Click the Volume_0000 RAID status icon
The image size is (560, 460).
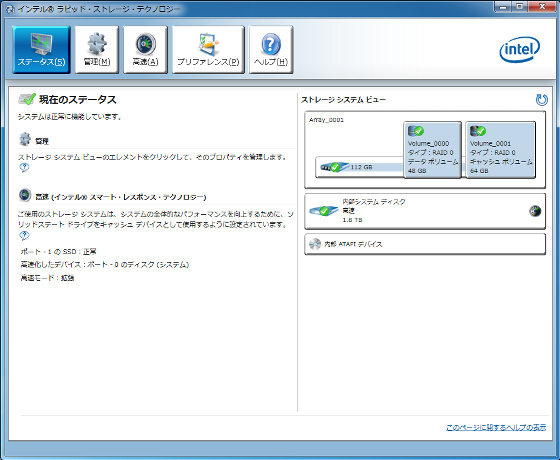coord(415,131)
